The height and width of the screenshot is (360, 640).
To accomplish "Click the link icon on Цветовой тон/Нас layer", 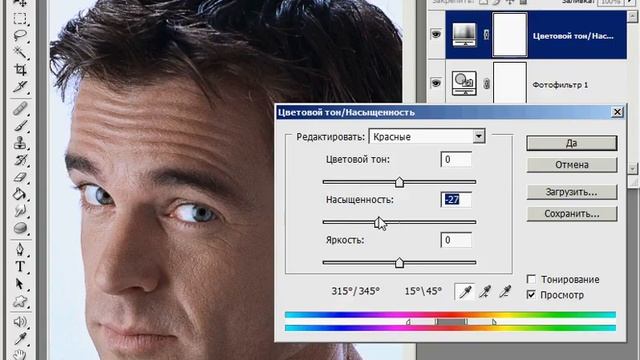I will click(486, 35).
